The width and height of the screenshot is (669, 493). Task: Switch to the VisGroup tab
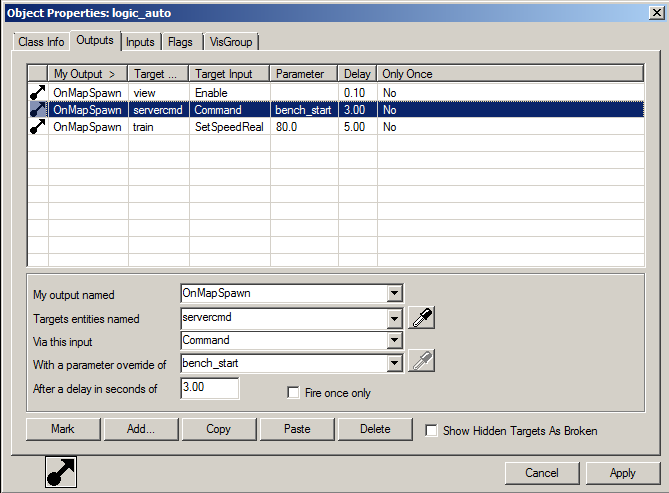point(231,42)
